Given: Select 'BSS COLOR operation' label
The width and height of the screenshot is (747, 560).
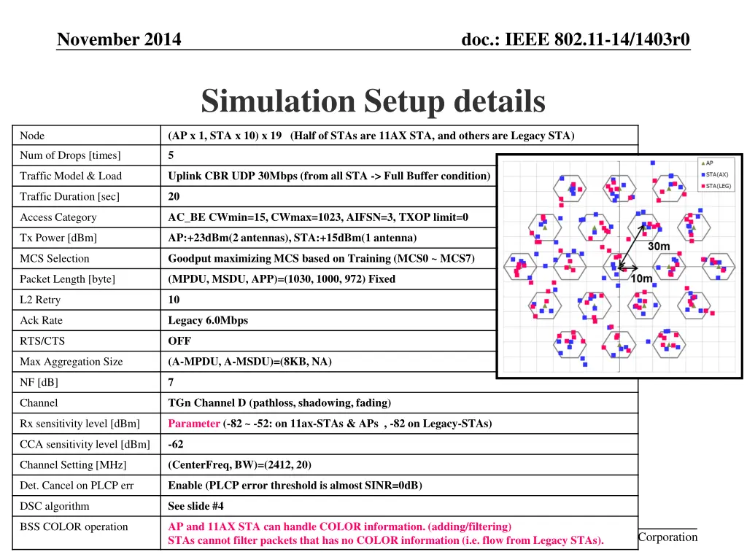Looking at the screenshot, I should click(74, 526).
